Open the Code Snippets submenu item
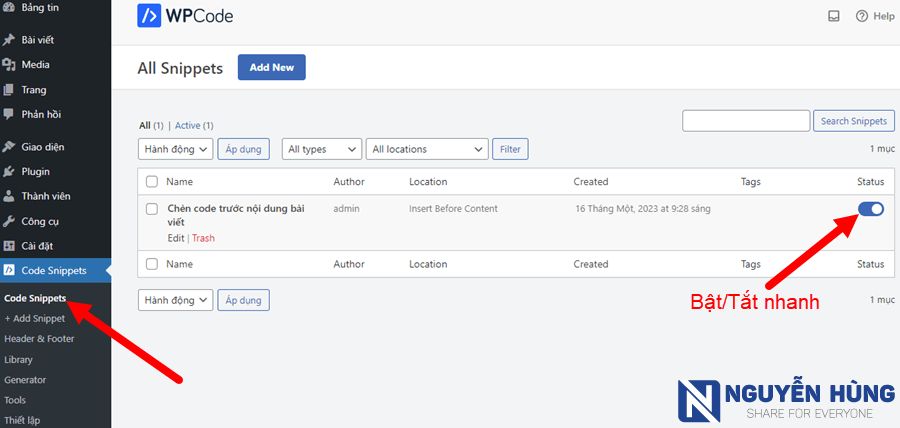The width and height of the screenshot is (900, 428). pos(35,298)
